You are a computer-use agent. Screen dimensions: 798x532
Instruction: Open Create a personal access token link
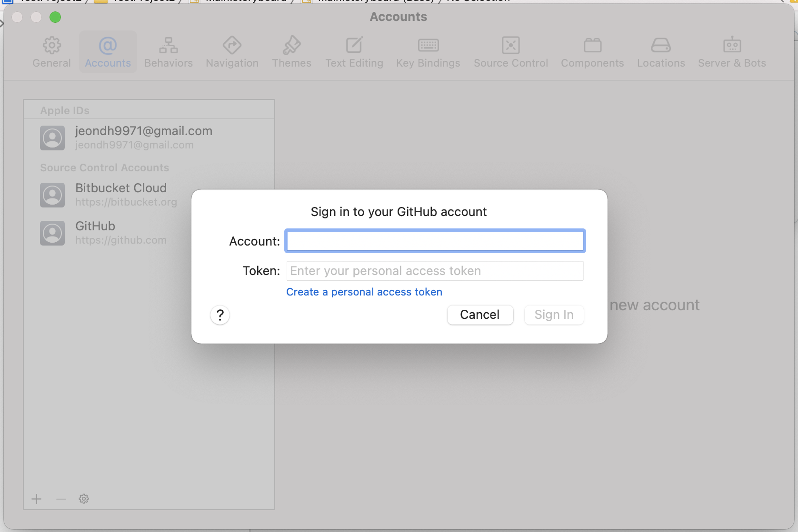(x=364, y=292)
